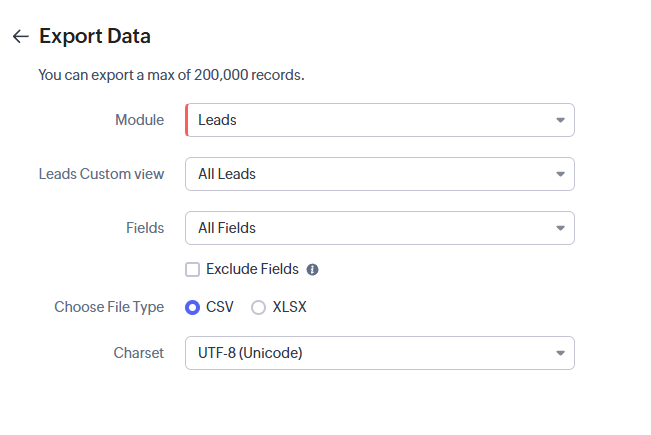This screenshot has height=435, width=651.
Task: Open the UTF-8 (Unicode) charset dropdown
Action: [370, 353]
